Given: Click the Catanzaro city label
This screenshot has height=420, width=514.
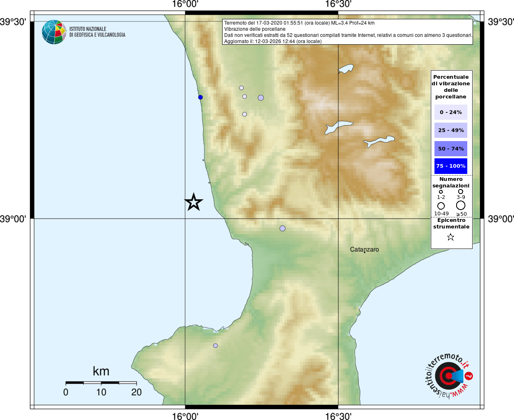Looking at the screenshot, I should [x=364, y=249].
